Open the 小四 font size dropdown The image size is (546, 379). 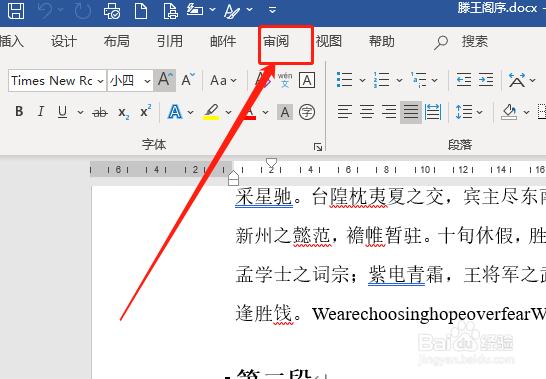coord(147,81)
